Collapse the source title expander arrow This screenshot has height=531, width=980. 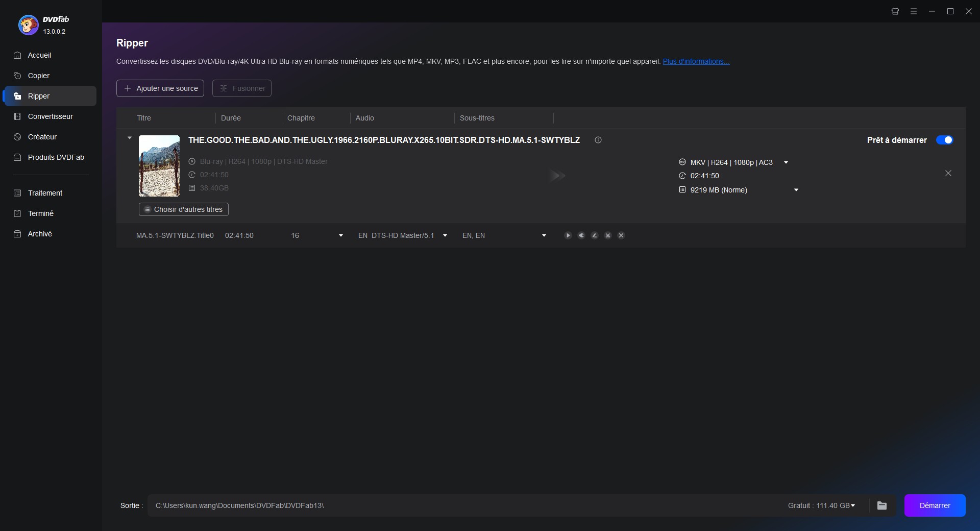click(x=130, y=138)
